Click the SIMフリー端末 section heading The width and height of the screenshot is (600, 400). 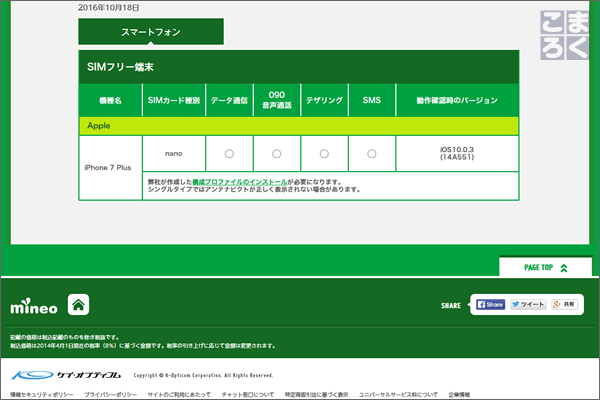[x=120, y=67]
